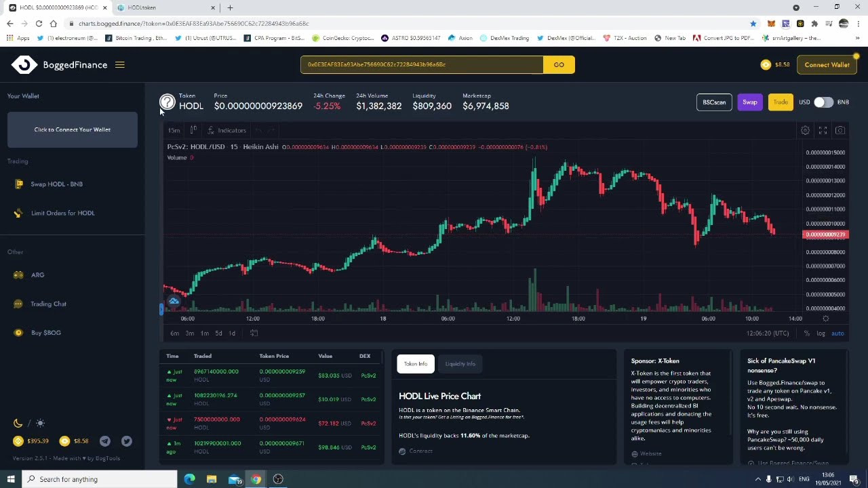Toggle percentage scale on the chart
Image resolution: width=868 pixels, height=488 pixels.
[806, 333]
